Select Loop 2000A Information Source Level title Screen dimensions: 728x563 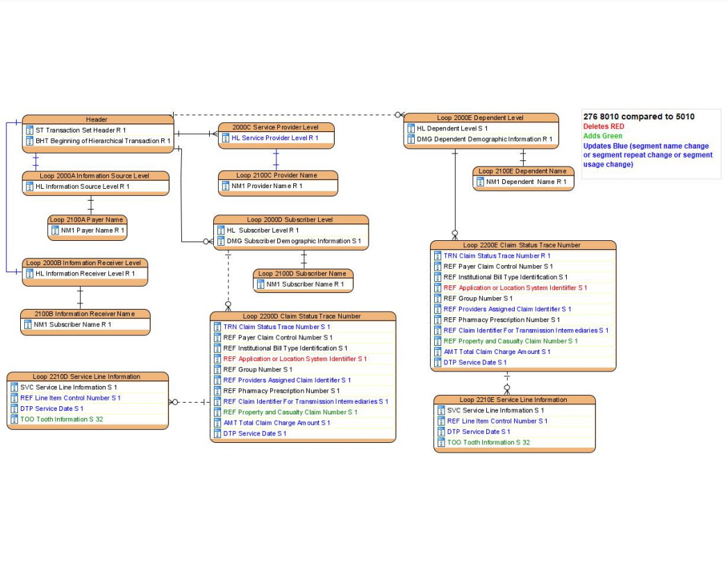tap(94, 176)
